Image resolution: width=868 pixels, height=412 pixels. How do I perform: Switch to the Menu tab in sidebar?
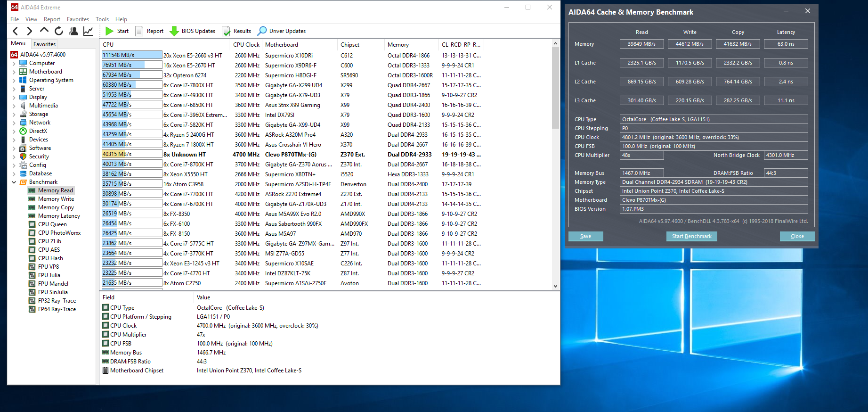click(x=18, y=43)
